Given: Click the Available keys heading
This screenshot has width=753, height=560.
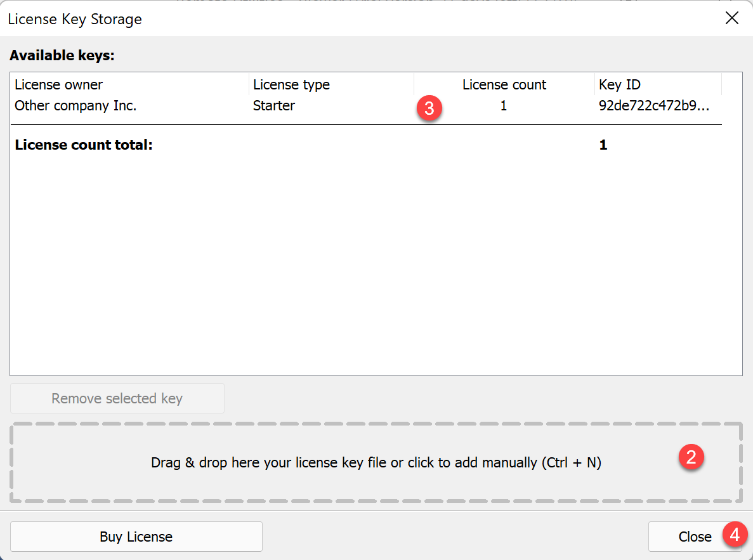Looking at the screenshot, I should click(62, 55).
